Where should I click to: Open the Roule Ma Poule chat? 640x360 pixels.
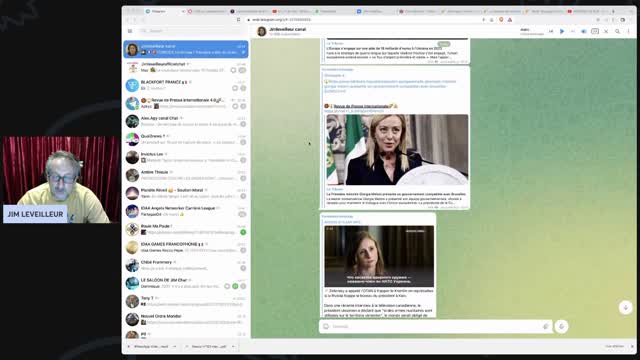(x=186, y=229)
